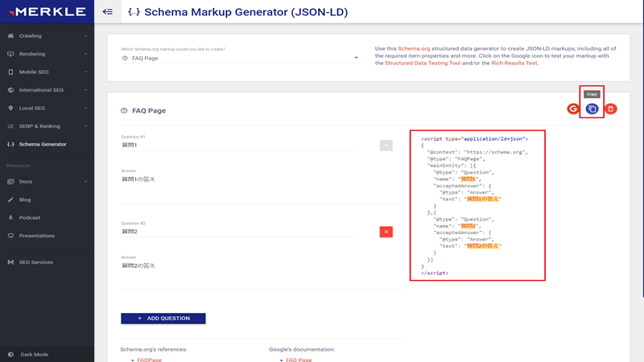Screen dimensions: 644x362
Task: Click the Question #1 input field
Action: (x=237, y=146)
